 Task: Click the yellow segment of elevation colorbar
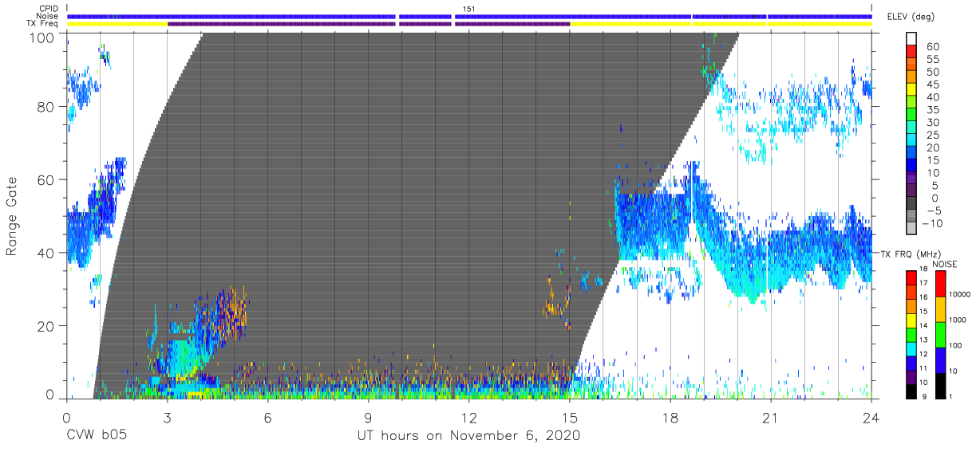[x=913, y=91]
